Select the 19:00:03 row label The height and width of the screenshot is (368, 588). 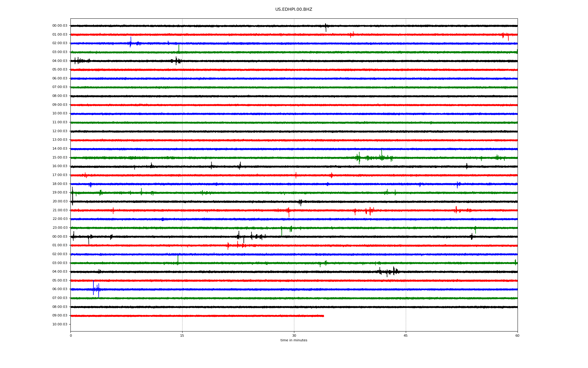pyautogui.click(x=60, y=193)
